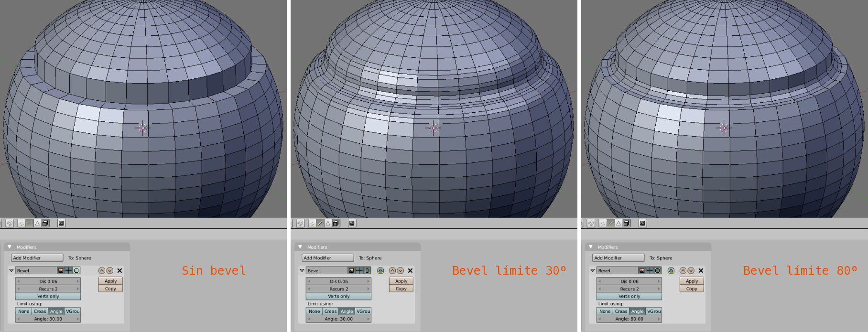This screenshot has width=868, height=332.
Task: Open Add Modifier menu in Bevel límite 30º panel
Action: tap(328, 258)
